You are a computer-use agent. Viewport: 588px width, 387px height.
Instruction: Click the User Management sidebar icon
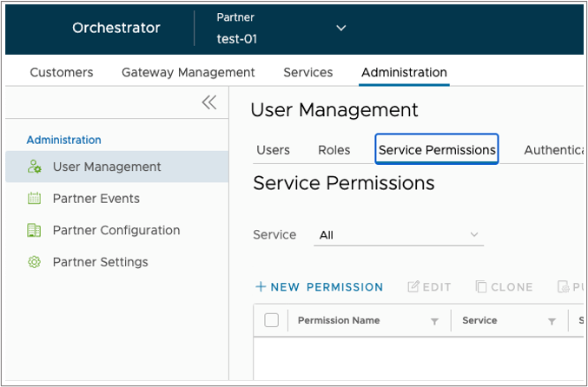[x=35, y=167]
